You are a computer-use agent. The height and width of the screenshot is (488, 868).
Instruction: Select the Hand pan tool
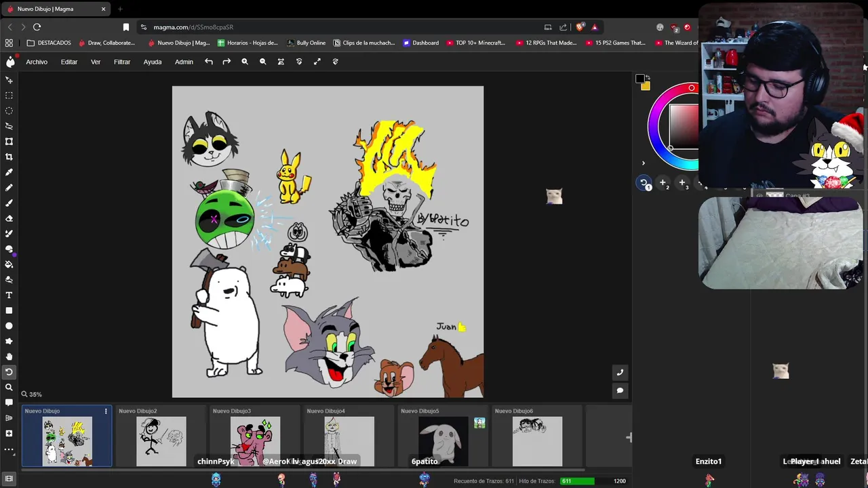(9, 357)
